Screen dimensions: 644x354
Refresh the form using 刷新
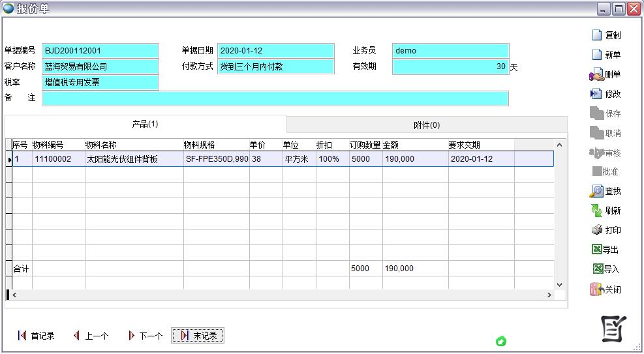[x=596, y=211]
